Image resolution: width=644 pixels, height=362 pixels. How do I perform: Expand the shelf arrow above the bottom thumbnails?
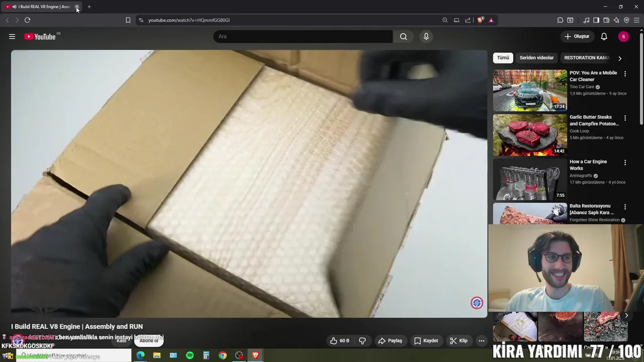pyautogui.click(x=626, y=316)
